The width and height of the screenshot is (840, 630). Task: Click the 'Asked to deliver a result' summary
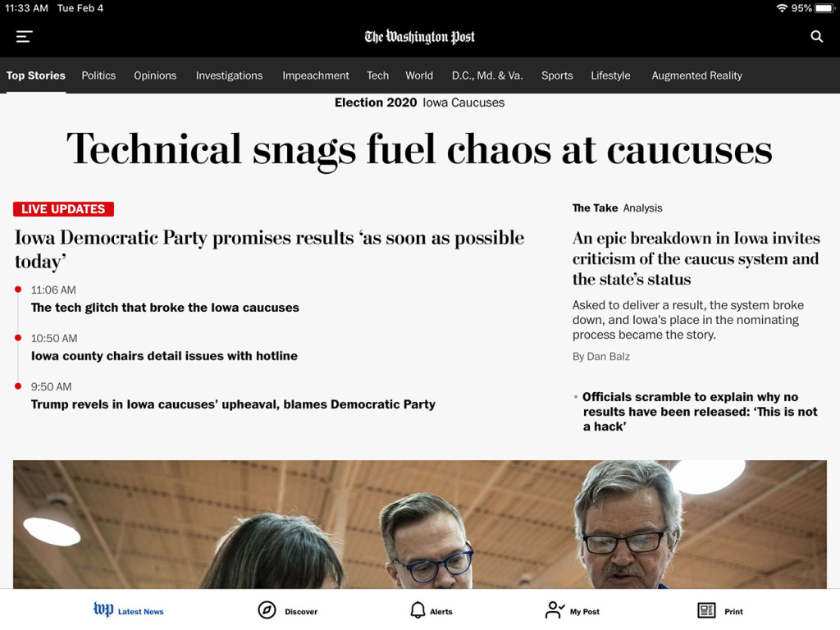tap(688, 320)
